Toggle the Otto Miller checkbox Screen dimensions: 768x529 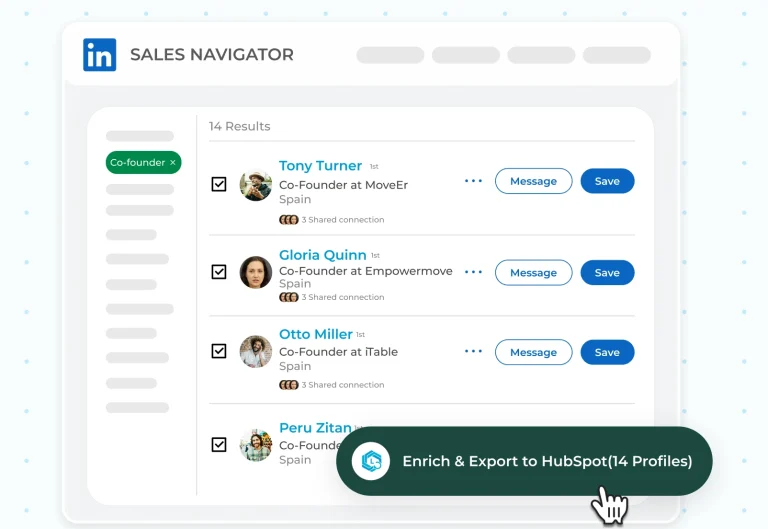pos(219,352)
